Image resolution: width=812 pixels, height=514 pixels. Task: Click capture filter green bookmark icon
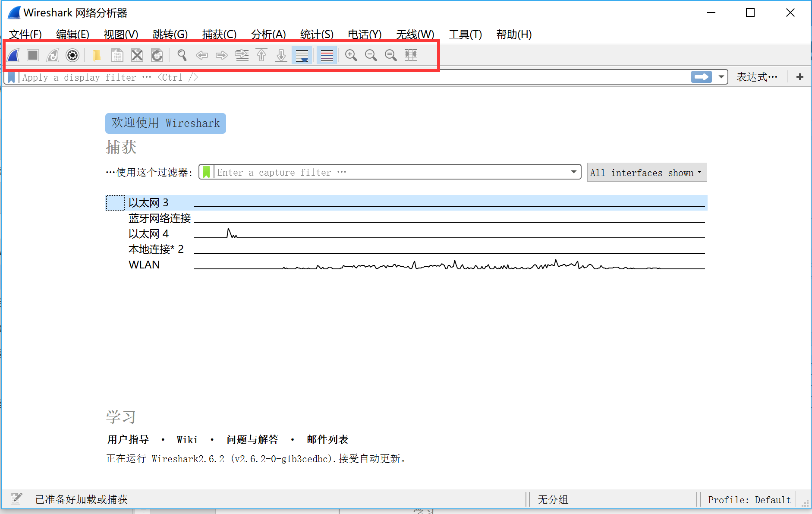pyautogui.click(x=206, y=172)
